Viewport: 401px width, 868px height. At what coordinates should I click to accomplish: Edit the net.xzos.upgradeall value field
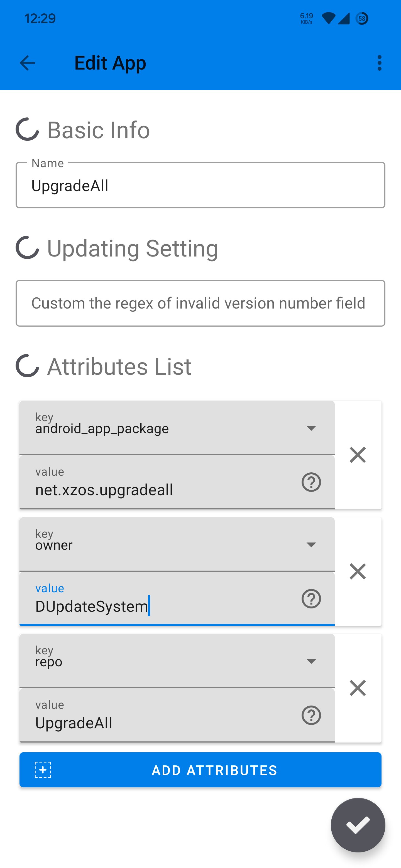(158, 489)
